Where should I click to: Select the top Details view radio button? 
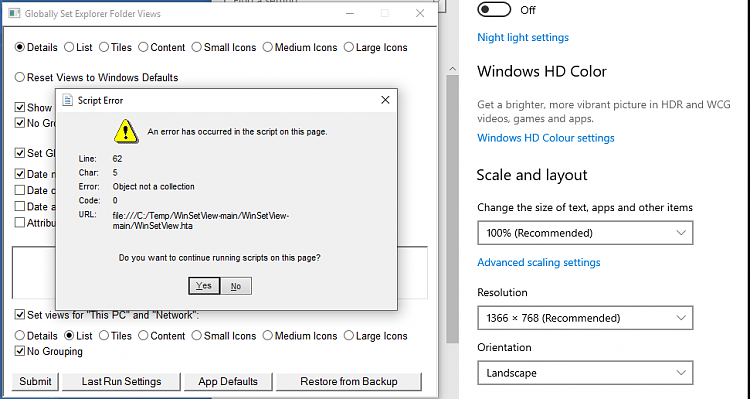pos(20,47)
